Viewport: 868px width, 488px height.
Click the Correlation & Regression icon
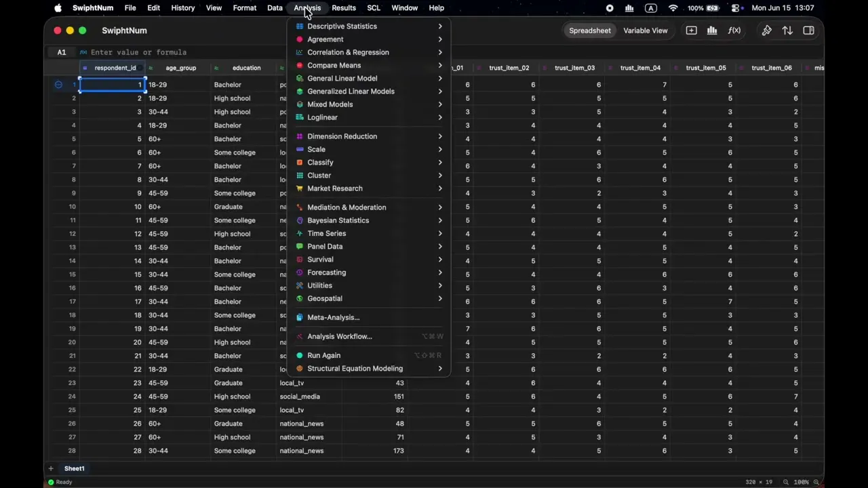(x=300, y=52)
